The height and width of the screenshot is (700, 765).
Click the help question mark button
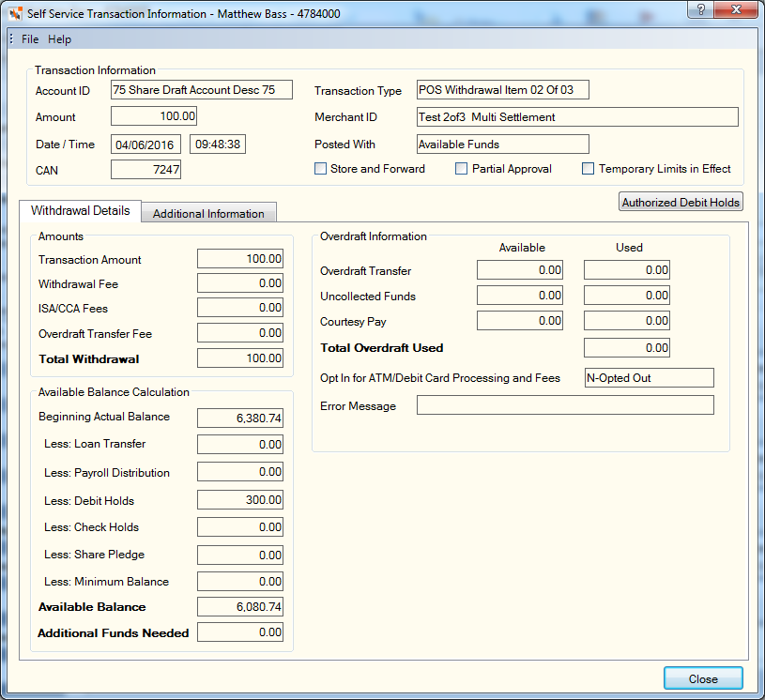(x=700, y=9)
